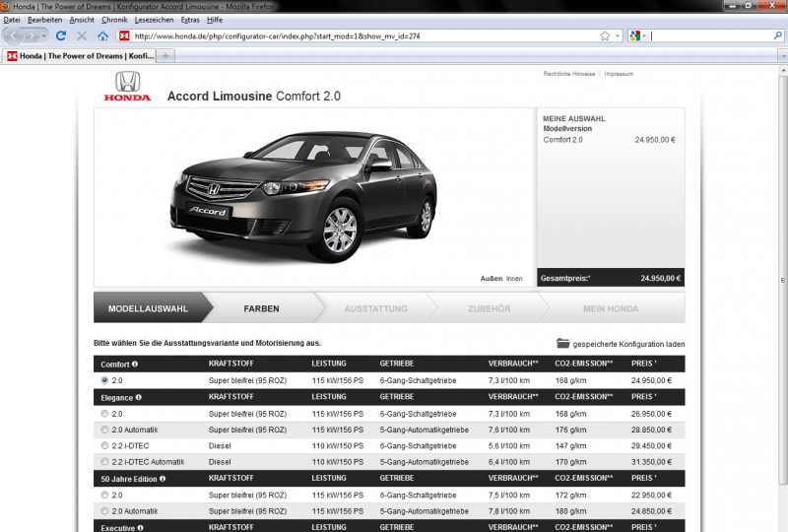The image size is (788, 532).
Task: Click the 147 g/km emission value
Action: [570, 445]
